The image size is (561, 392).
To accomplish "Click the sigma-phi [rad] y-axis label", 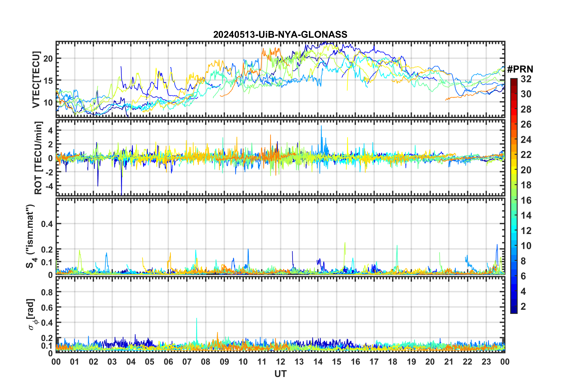I will click(x=32, y=314).
